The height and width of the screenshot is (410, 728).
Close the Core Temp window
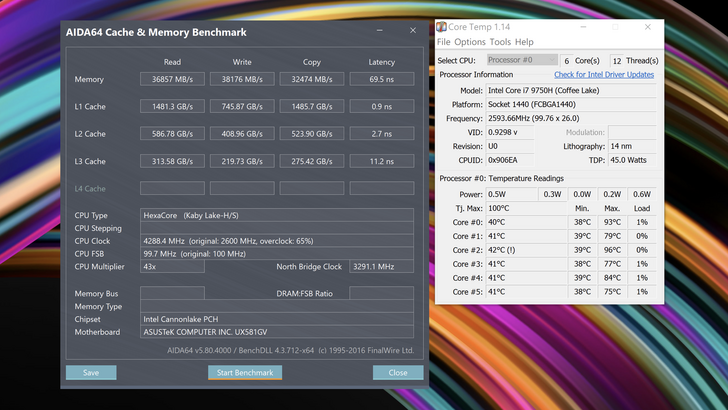tap(647, 28)
